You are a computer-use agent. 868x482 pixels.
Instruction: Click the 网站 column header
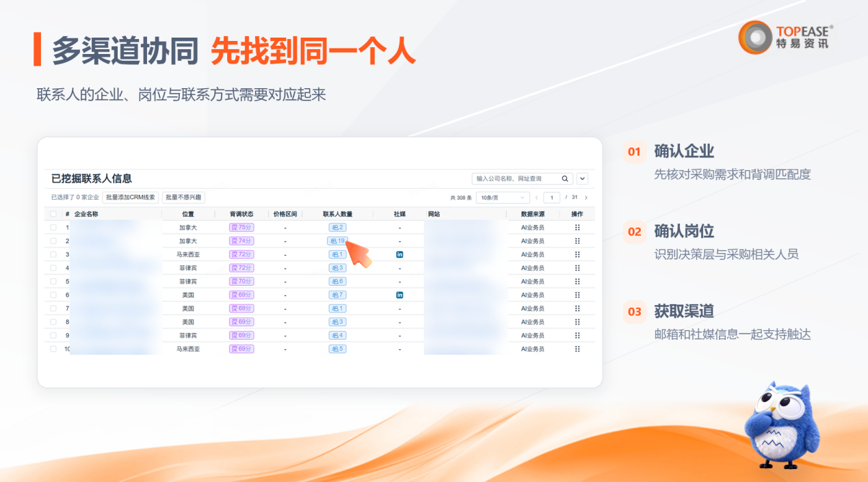coord(434,214)
